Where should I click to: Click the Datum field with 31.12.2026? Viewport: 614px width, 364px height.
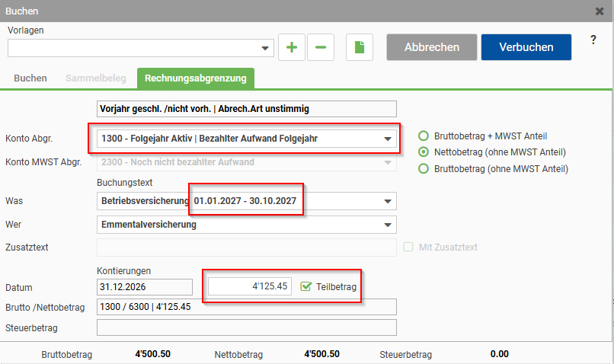click(145, 287)
